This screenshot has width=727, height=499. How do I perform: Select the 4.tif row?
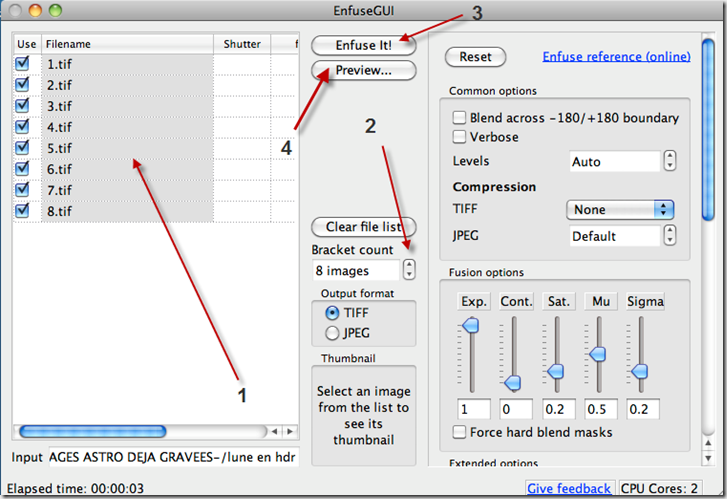click(x=155, y=127)
